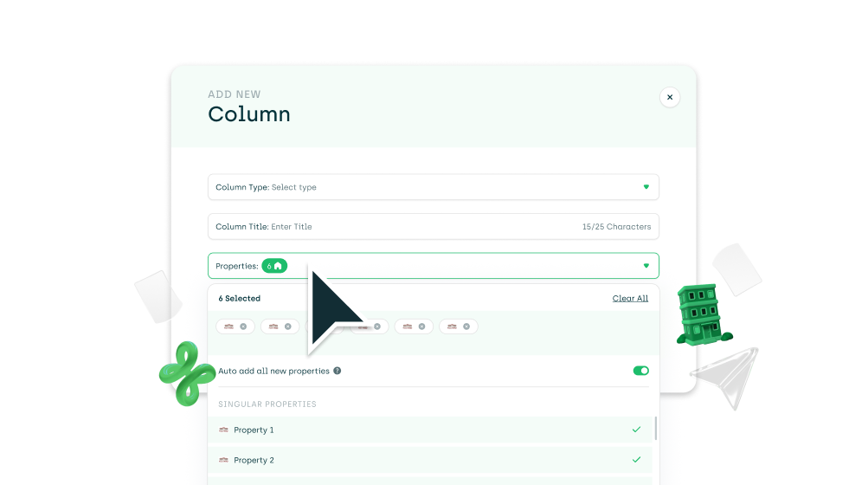Open the Column Type dropdown arrow
The height and width of the screenshot is (485, 868).
pos(646,187)
